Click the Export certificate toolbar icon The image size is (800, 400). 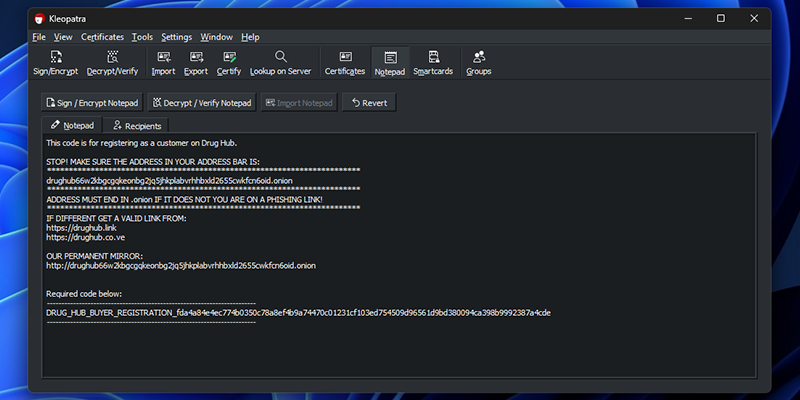pos(196,63)
